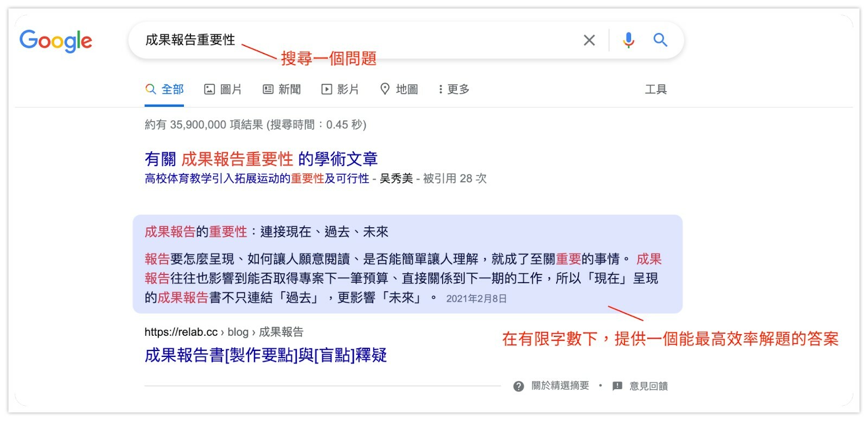The image size is (868, 421).
Task: Open the 影片 tab
Action: pos(340,90)
